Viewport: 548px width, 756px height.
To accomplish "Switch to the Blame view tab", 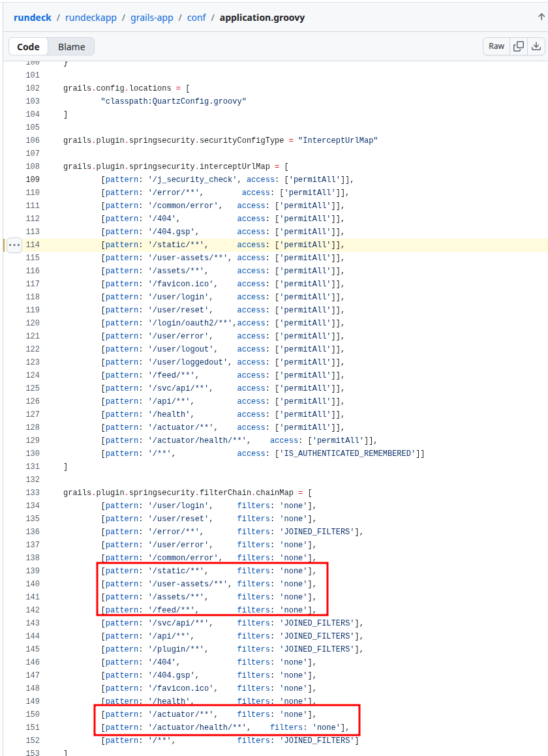I will point(72,46).
